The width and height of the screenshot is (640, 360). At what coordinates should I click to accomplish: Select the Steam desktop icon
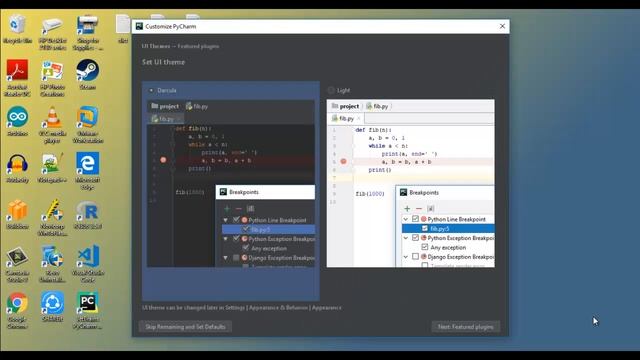[x=87, y=75]
